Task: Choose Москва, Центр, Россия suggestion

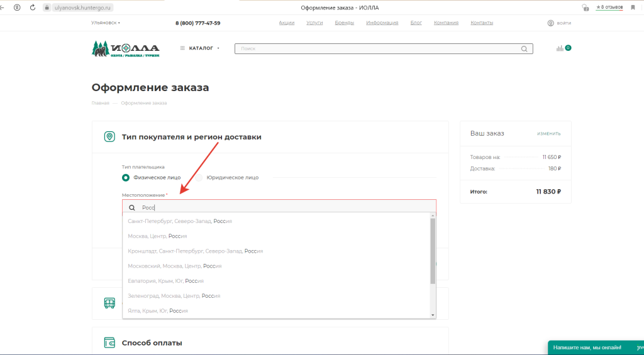Action: pos(157,236)
